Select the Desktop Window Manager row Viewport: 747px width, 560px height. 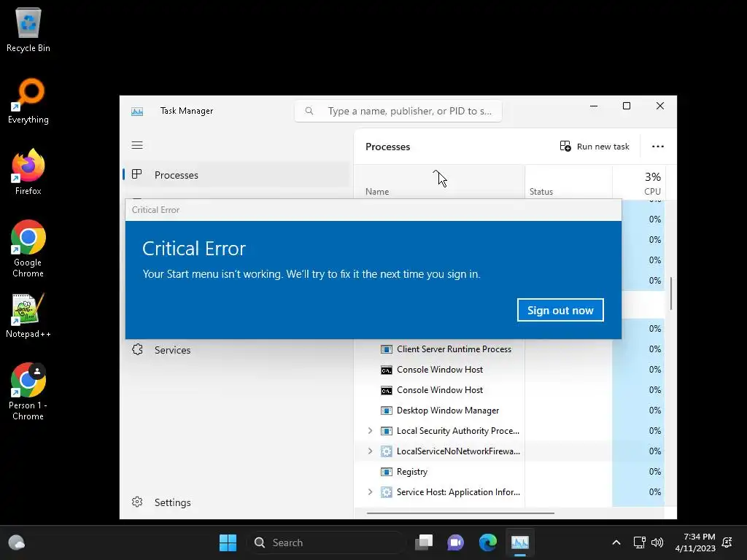click(509, 411)
